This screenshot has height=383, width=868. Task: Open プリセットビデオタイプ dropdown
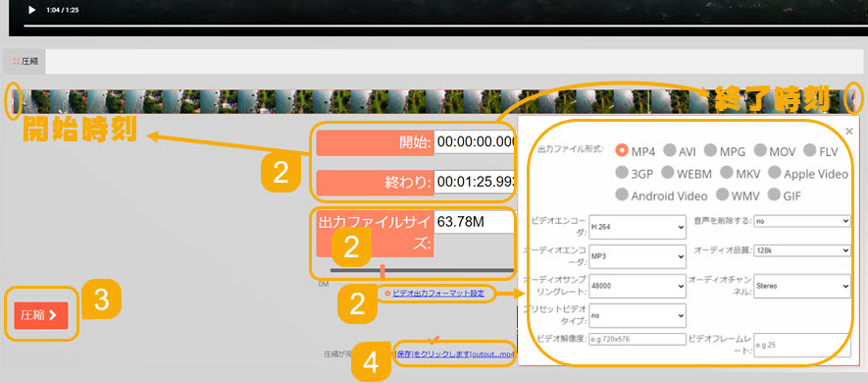pyautogui.click(x=638, y=315)
